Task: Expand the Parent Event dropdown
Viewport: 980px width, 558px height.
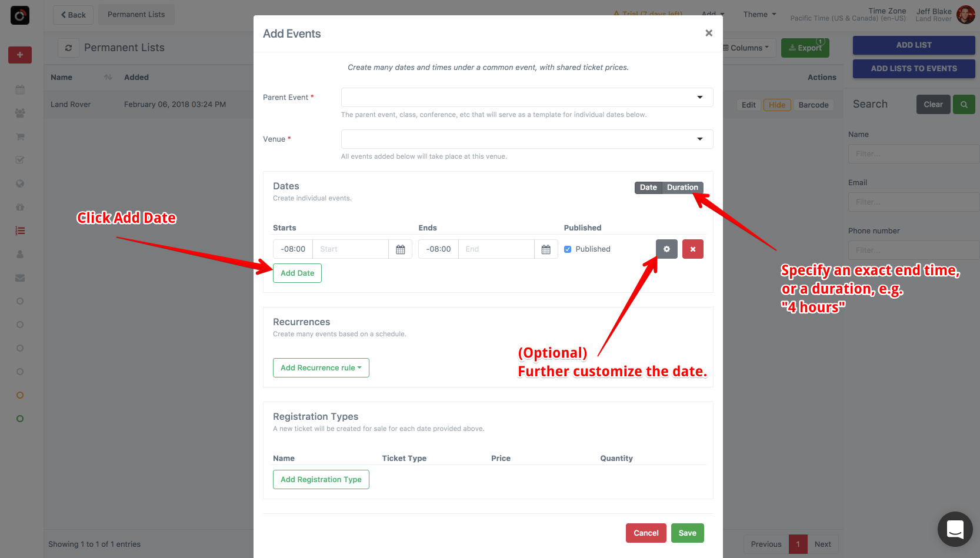Action: tap(527, 97)
